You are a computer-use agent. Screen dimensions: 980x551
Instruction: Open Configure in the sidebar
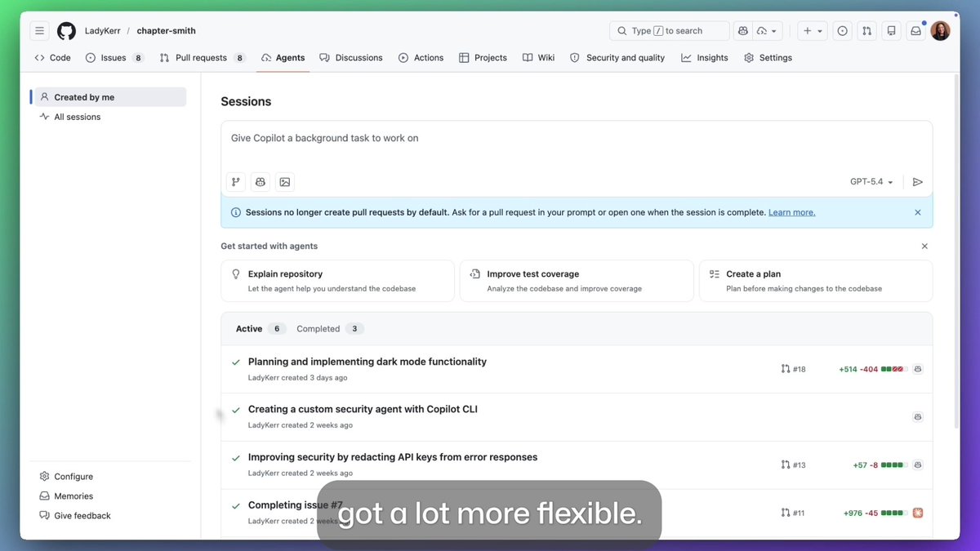pos(67,477)
